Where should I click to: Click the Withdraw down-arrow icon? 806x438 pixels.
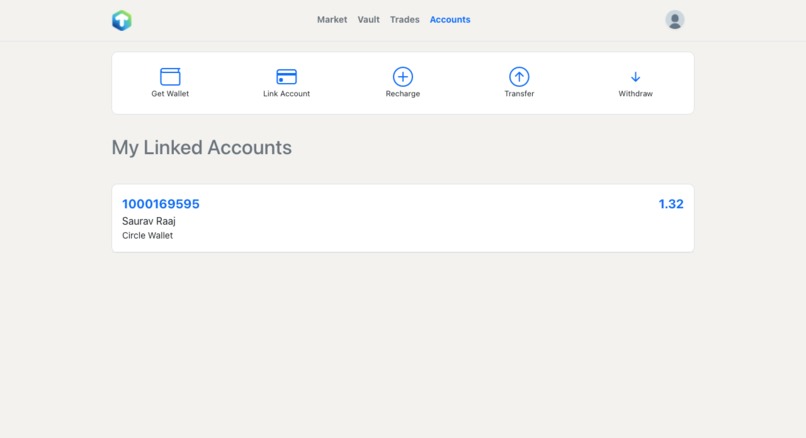point(635,77)
